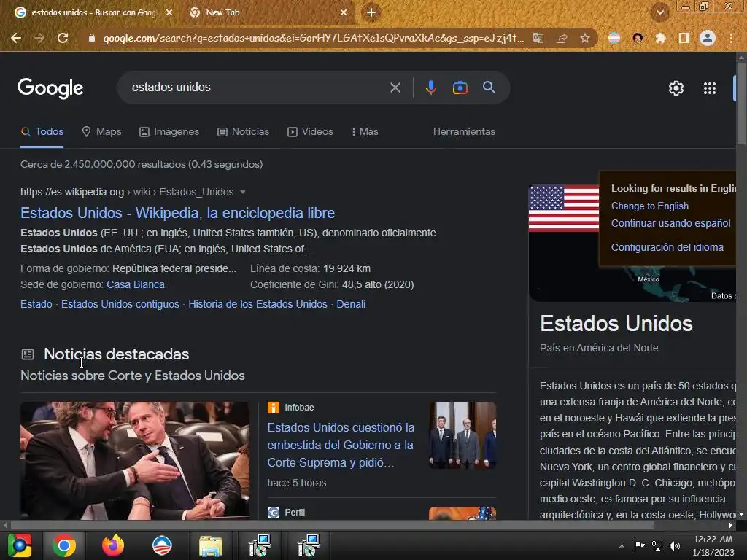Open the striped flag extension icon
Screen dimensions: 747x560
[x=614, y=38]
